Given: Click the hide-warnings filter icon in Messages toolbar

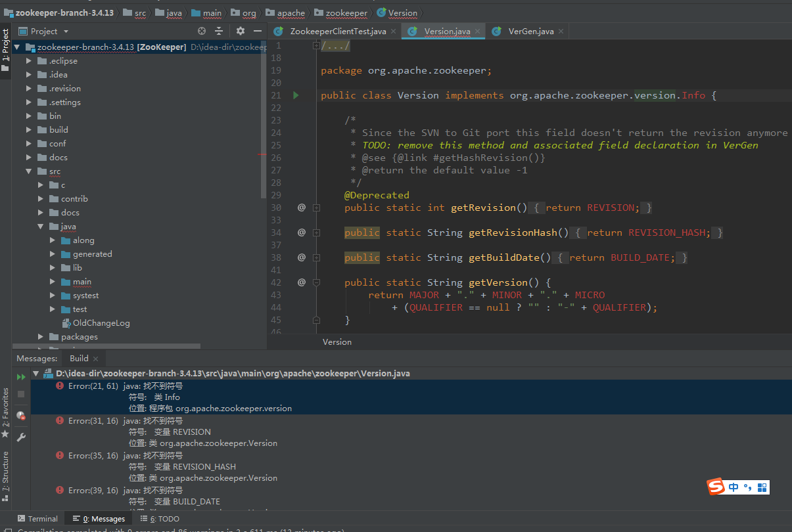Looking at the screenshot, I should (x=21, y=415).
